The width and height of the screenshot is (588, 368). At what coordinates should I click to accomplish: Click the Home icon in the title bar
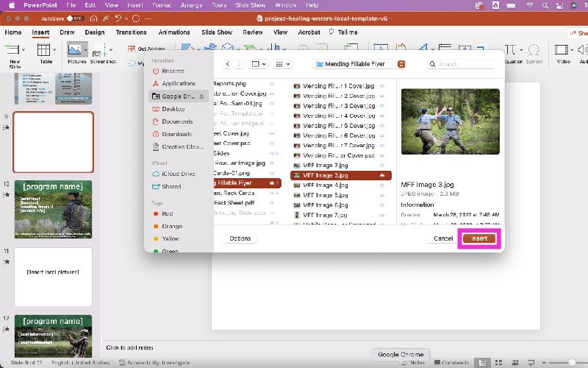coord(94,18)
